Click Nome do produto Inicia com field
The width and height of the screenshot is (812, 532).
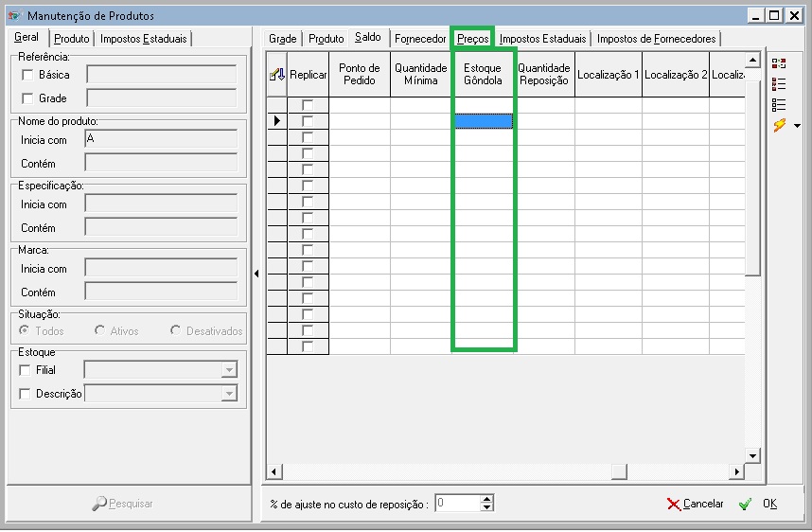[x=161, y=139]
